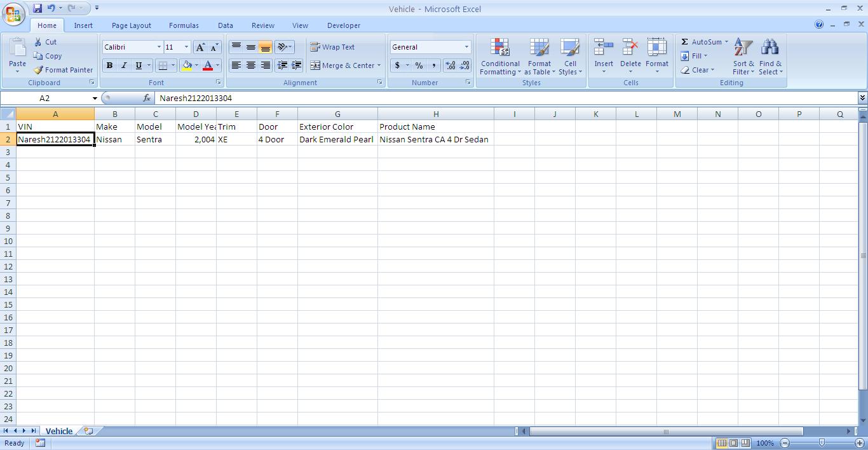
Task: Toggle Underline formatting
Action: [138, 65]
